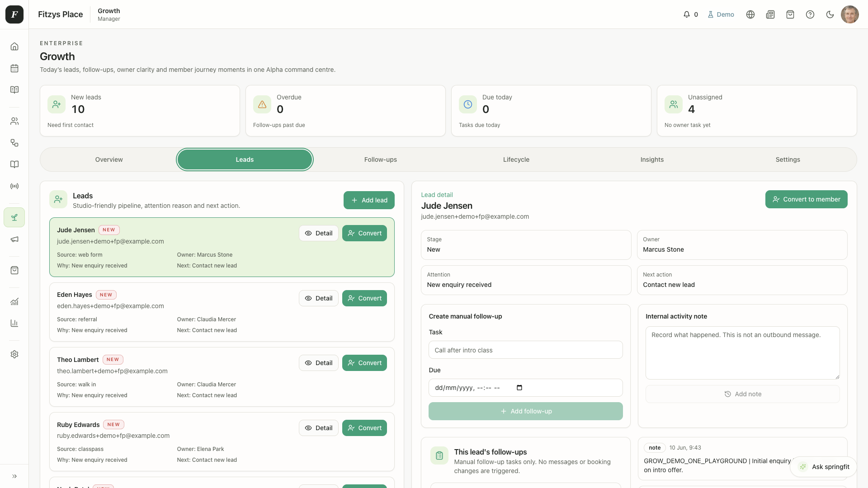Switch to the Overview tab
Image resolution: width=868 pixels, height=488 pixels.
(x=109, y=160)
